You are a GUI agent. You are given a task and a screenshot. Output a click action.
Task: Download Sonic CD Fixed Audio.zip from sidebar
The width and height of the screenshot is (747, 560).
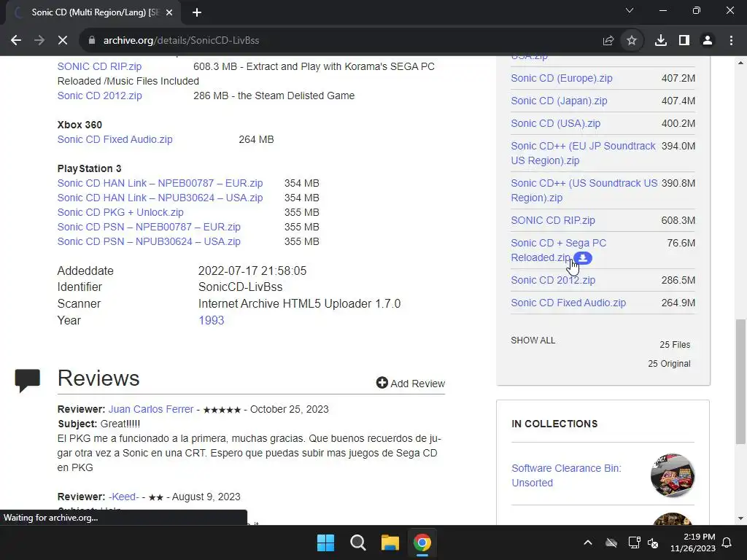point(568,303)
